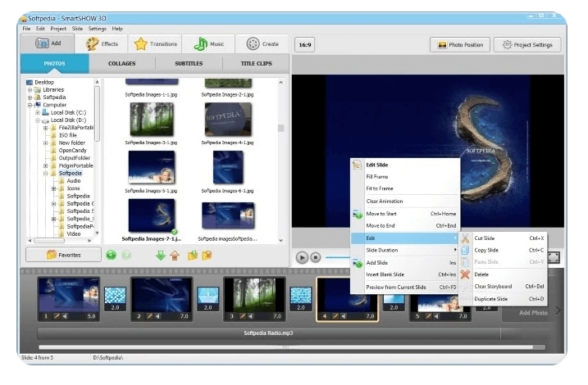Click the Edit Slide pencil icon in context menu

[357, 165]
